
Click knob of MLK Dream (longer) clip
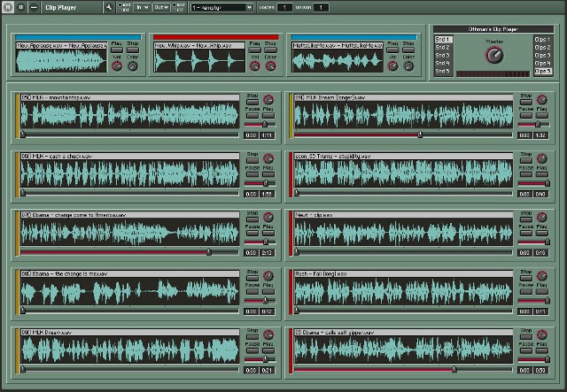pos(541,99)
